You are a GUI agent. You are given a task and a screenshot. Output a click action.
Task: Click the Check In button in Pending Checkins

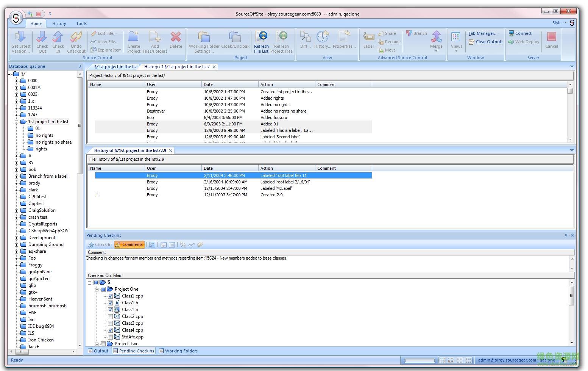coord(100,244)
